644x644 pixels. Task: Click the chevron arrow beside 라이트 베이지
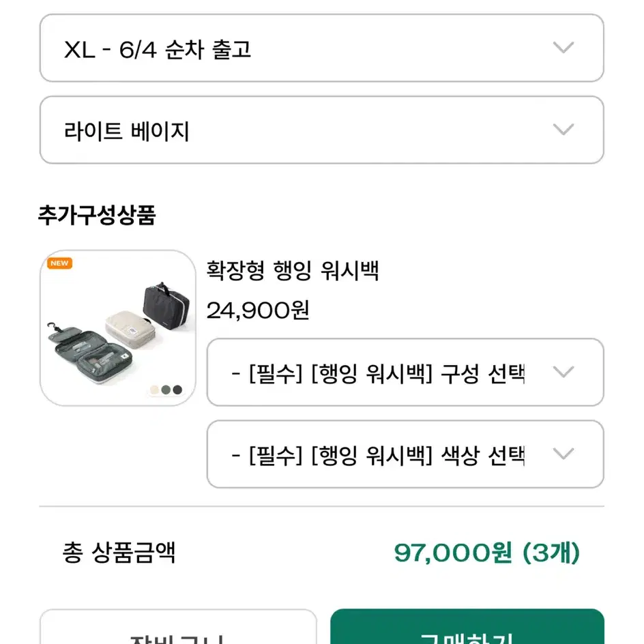pyautogui.click(x=563, y=130)
